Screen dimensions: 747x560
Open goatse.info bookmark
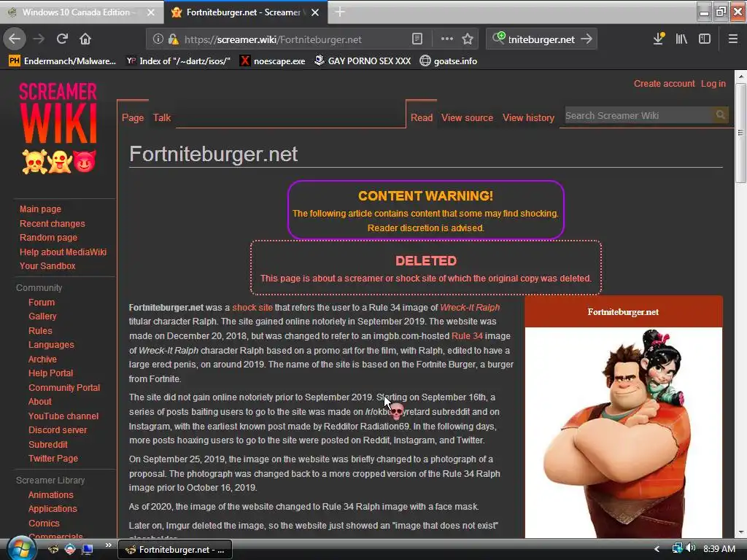click(x=449, y=61)
